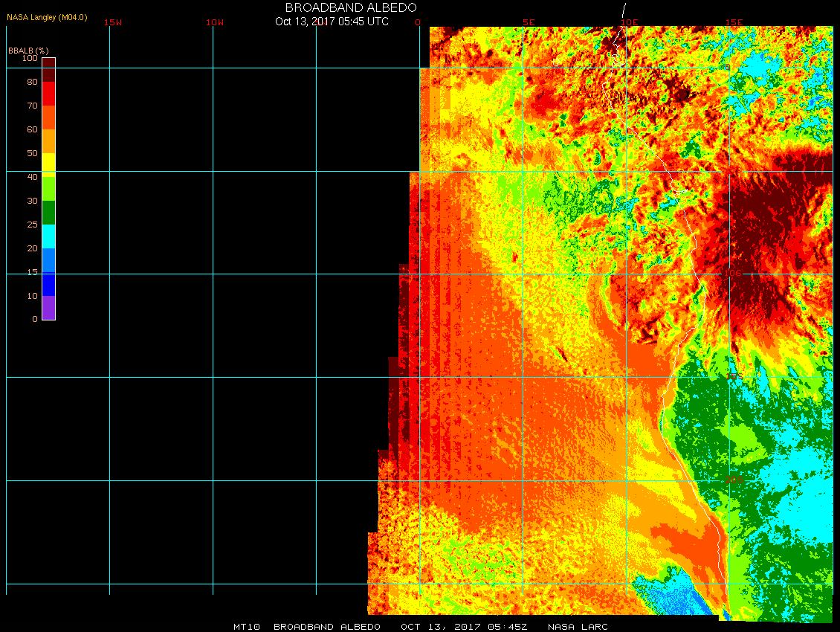Click the light green 30–40% legend swatch

48,189
